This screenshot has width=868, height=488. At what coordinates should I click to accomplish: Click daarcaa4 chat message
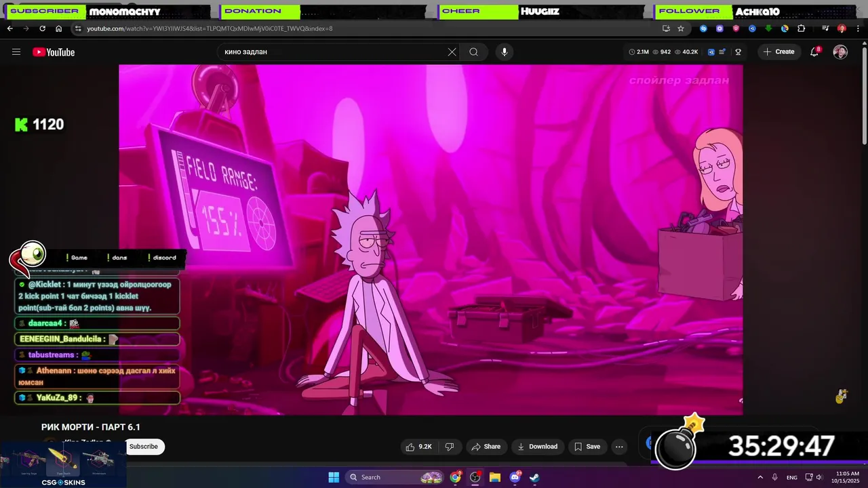pos(97,324)
